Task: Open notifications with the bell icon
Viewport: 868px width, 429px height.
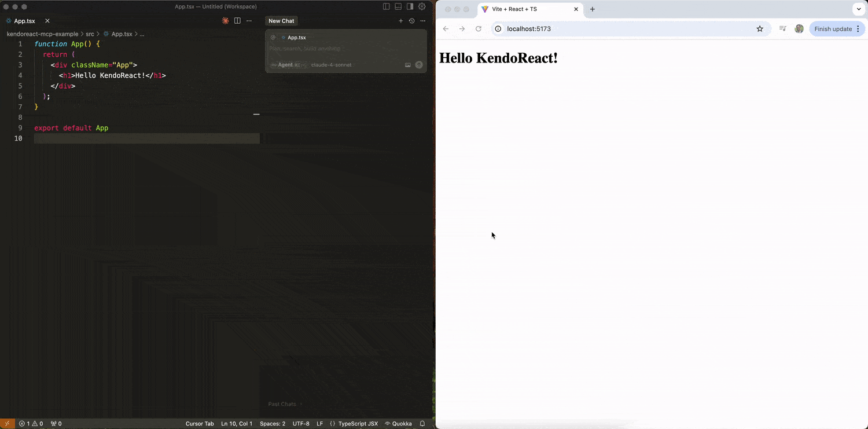Action: pyautogui.click(x=422, y=423)
